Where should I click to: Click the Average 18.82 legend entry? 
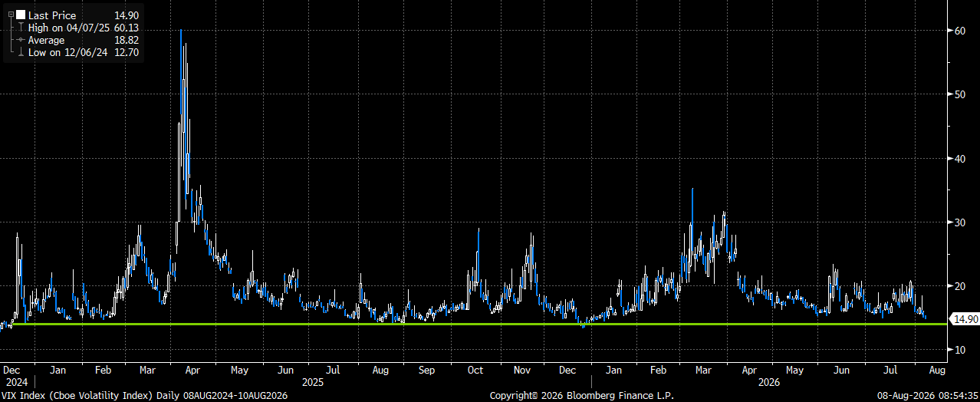pyautogui.click(x=83, y=40)
